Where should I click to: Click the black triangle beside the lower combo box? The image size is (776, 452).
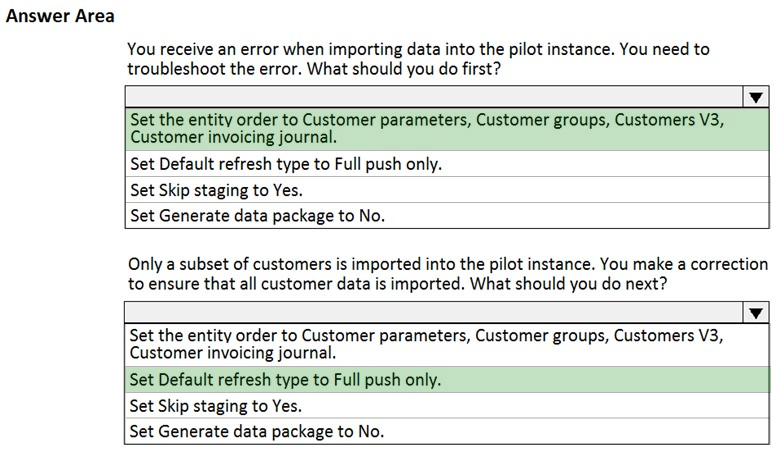point(756,313)
